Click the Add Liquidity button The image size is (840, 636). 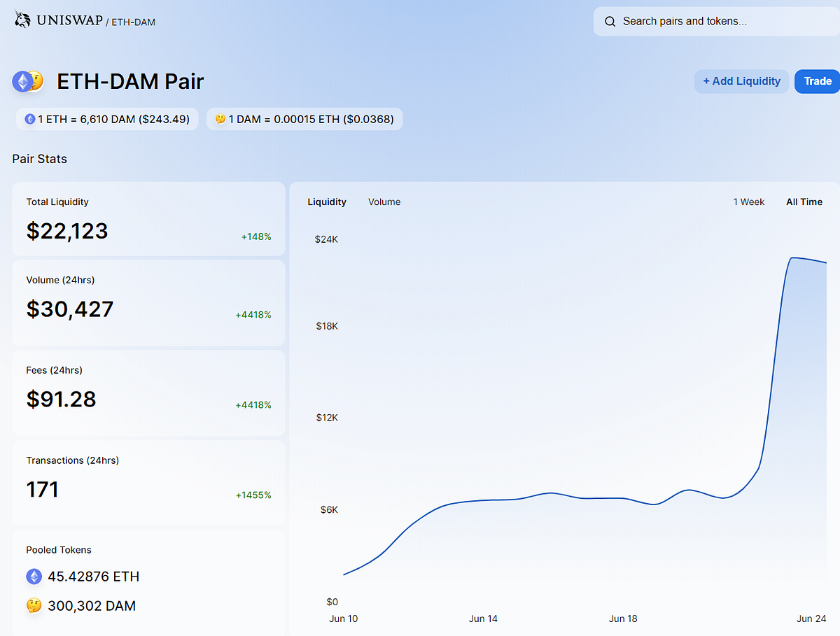[741, 81]
